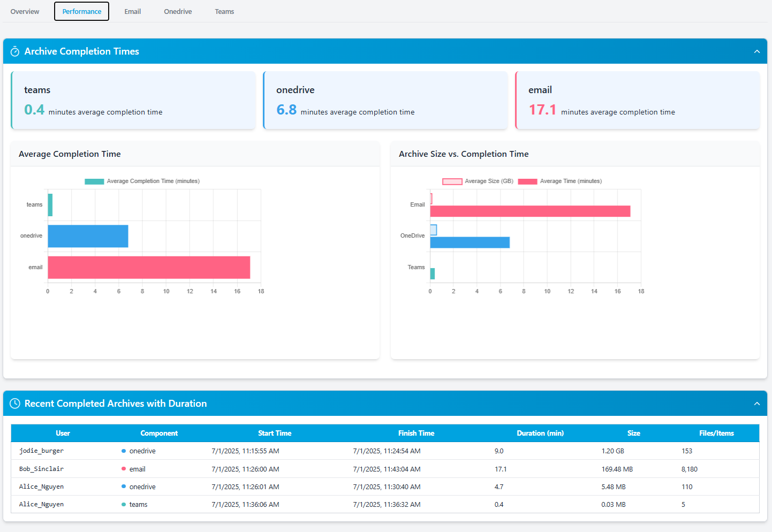The width and height of the screenshot is (772, 532).
Task: Click the pink email bar in Average Completion chart
Action: pyautogui.click(x=149, y=268)
